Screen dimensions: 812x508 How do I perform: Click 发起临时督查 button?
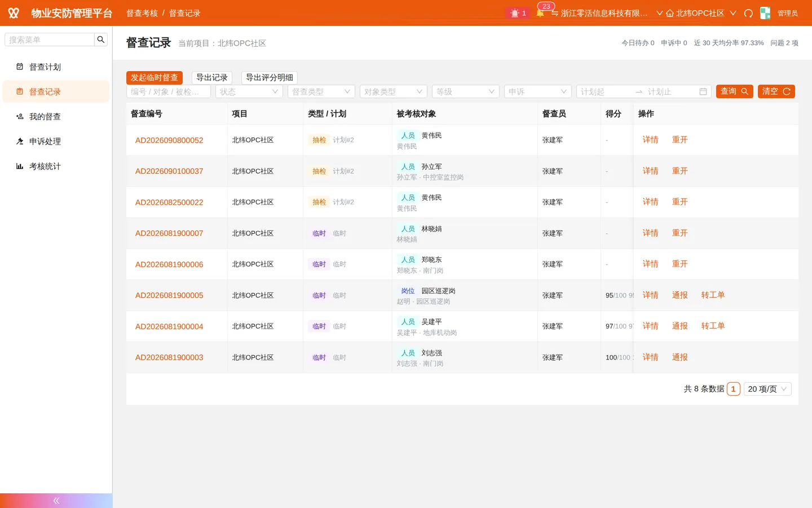click(155, 77)
